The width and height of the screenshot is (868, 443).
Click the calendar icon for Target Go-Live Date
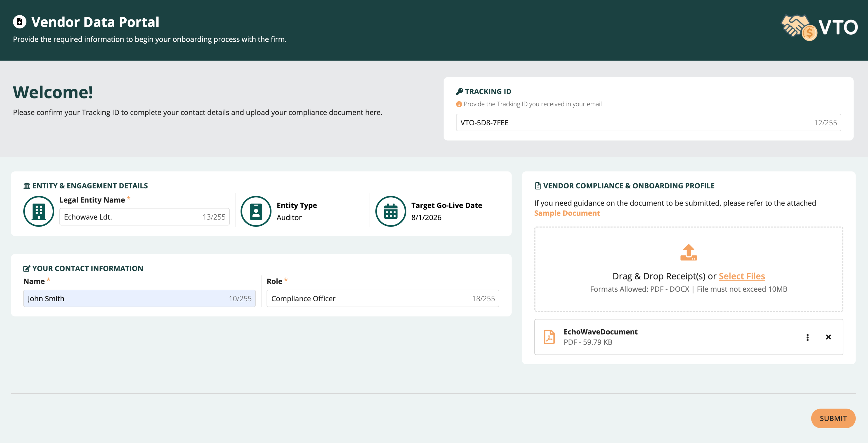click(x=391, y=211)
